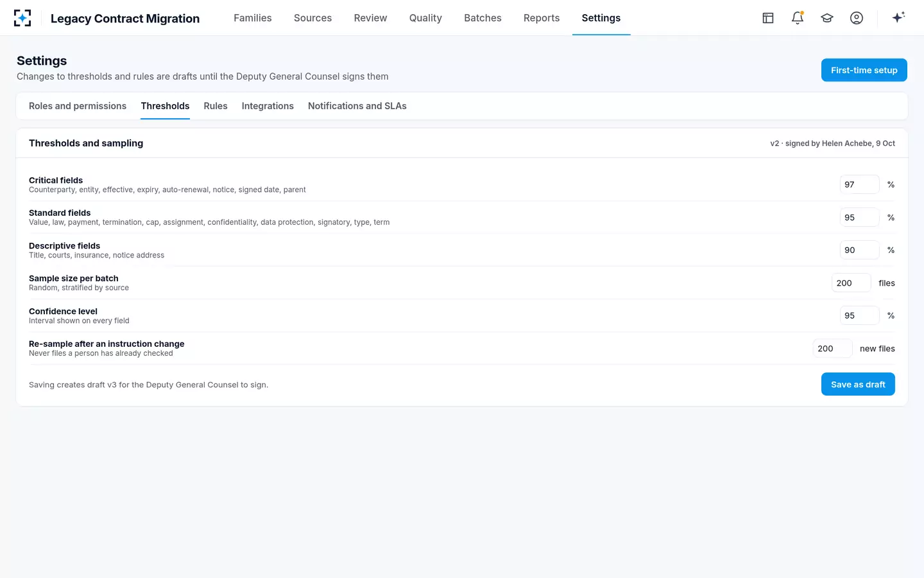Screen dimensions: 924x578
Task: Click the Legacy Contract Migration logo icon
Action: pos(22,18)
